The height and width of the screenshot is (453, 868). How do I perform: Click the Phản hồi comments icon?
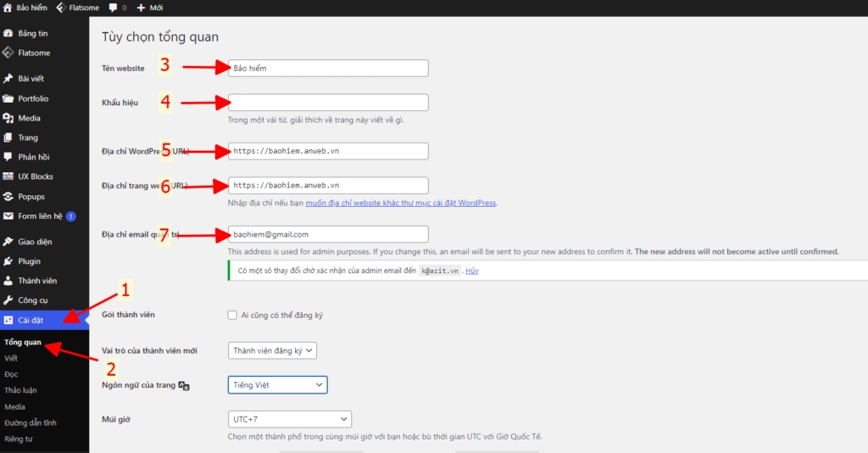[8, 157]
